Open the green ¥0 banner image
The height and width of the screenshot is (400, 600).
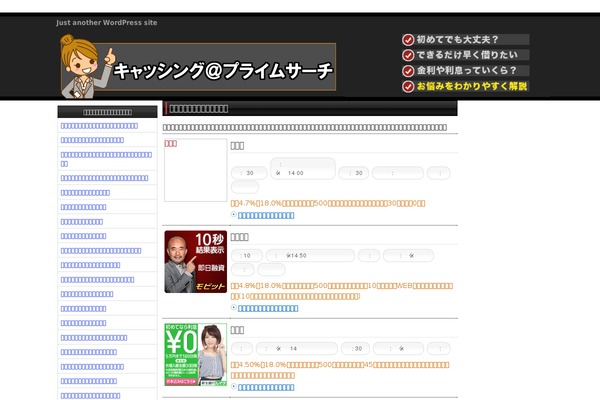click(x=196, y=354)
